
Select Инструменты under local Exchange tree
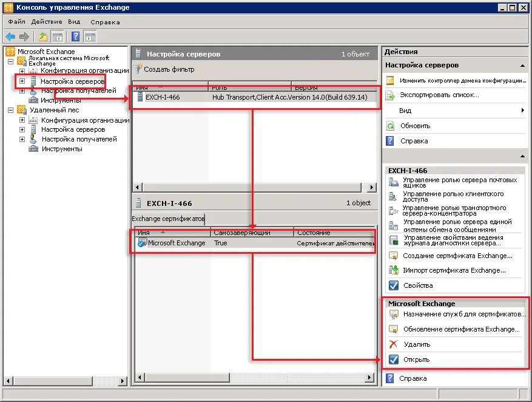click(x=61, y=101)
